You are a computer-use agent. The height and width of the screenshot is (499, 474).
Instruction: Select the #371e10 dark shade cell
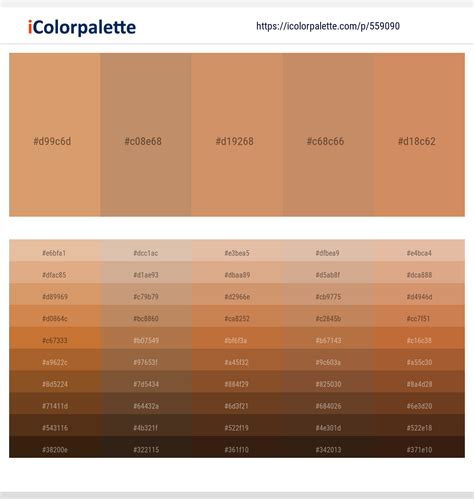tap(419, 447)
